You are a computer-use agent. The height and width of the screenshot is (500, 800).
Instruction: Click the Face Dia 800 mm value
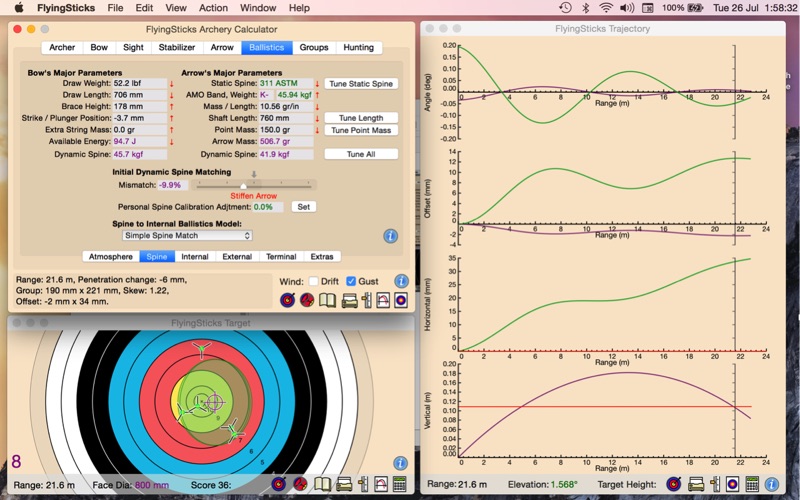pos(152,485)
